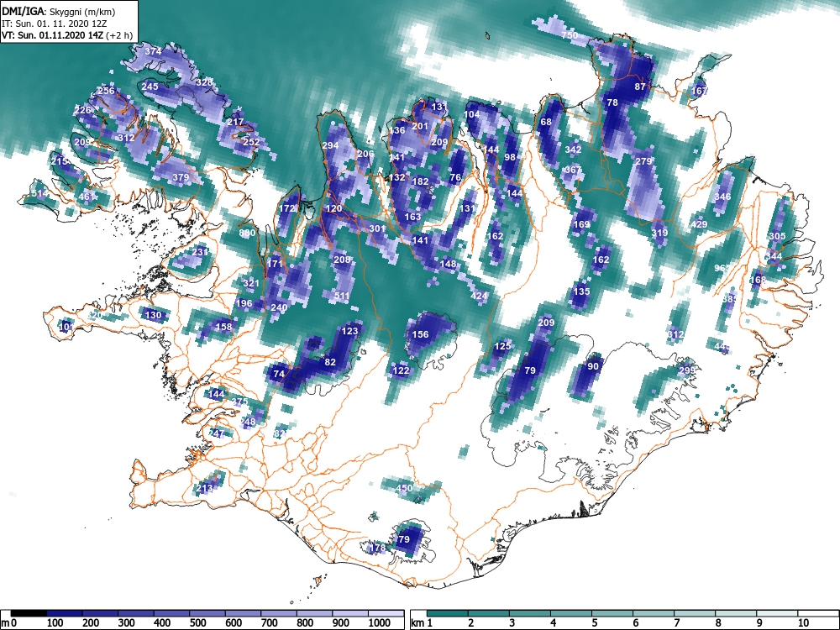This screenshot has width=840, height=630.
Task: Click the 342 visibility value
Action: [573, 150]
